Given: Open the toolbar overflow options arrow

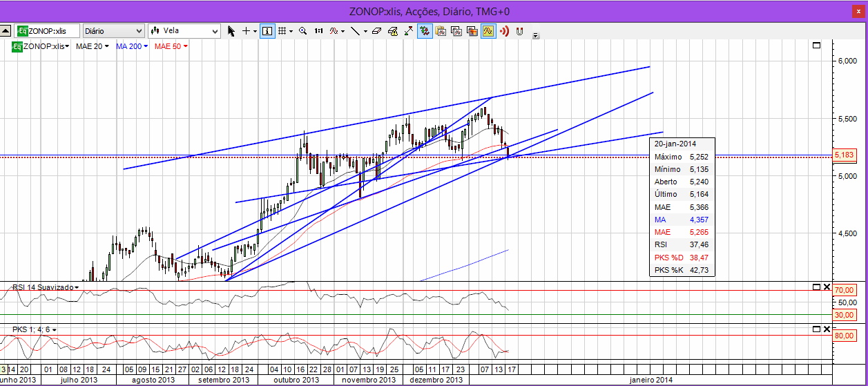Looking at the screenshot, I should click(x=536, y=35).
